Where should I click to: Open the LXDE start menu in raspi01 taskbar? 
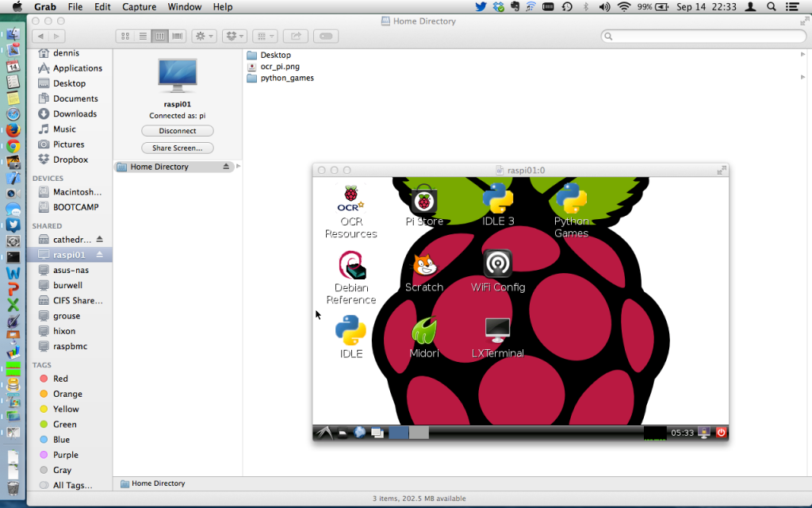[324, 433]
